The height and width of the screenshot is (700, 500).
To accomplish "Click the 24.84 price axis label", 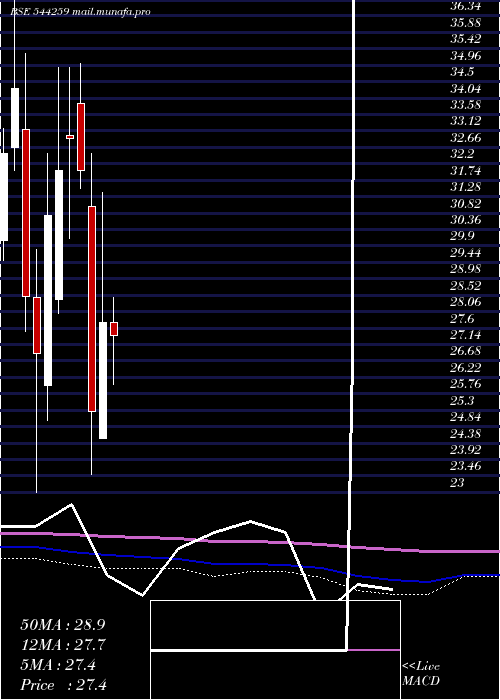I will click(x=466, y=417).
